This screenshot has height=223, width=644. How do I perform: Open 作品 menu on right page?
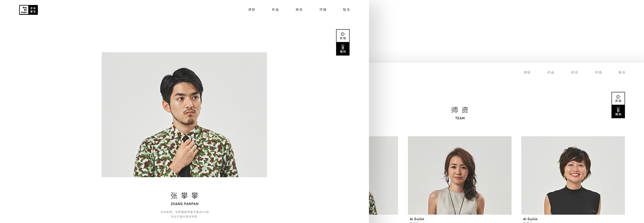[x=551, y=72]
